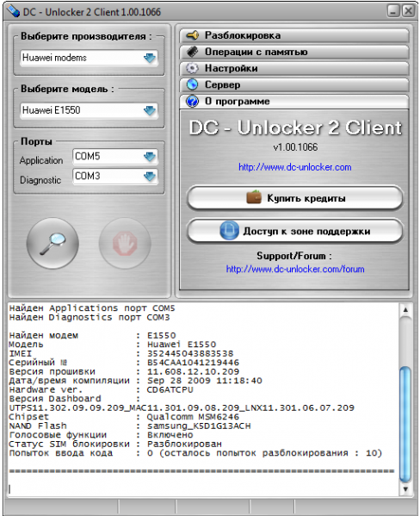Click the key icon next to Разблокировка
This screenshot has height=516, width=420.
[193, 35]
